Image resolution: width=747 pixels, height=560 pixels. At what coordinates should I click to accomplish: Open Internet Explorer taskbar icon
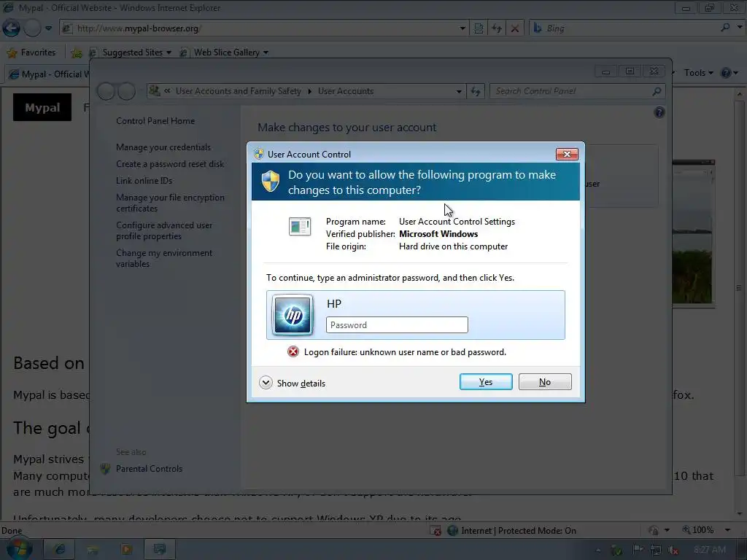tap(60, 550)
